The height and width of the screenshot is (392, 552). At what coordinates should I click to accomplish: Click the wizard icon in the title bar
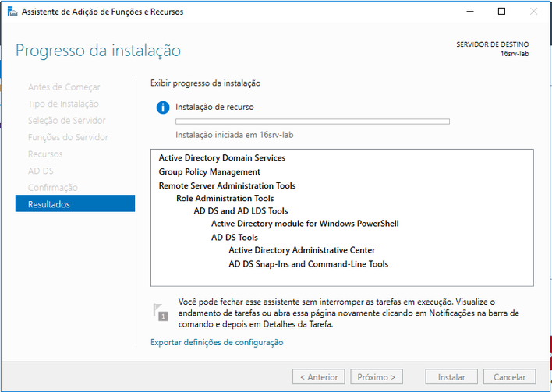pos(12,12)
